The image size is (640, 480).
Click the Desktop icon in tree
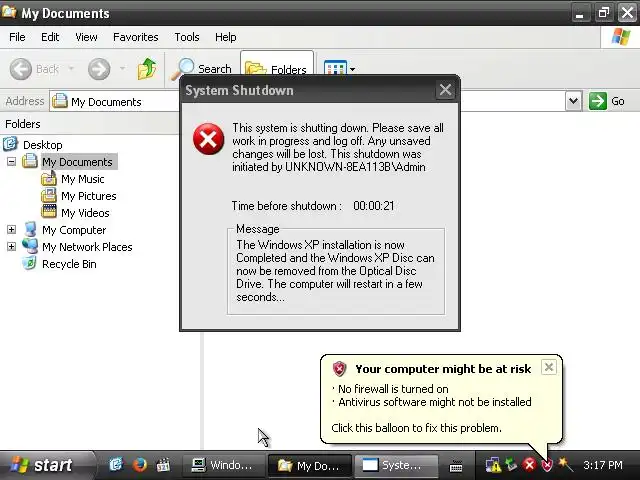[x=11, y=144]
